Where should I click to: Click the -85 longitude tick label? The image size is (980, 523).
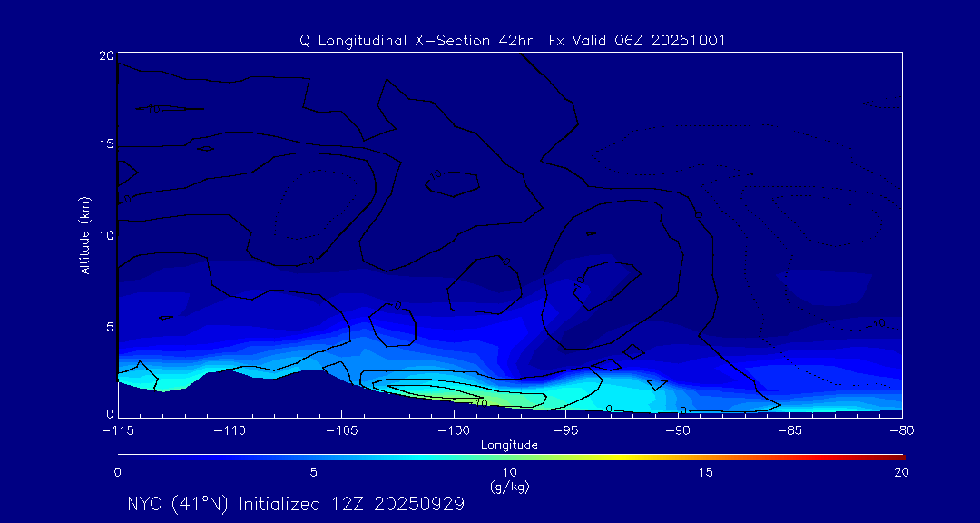point(790,431)
